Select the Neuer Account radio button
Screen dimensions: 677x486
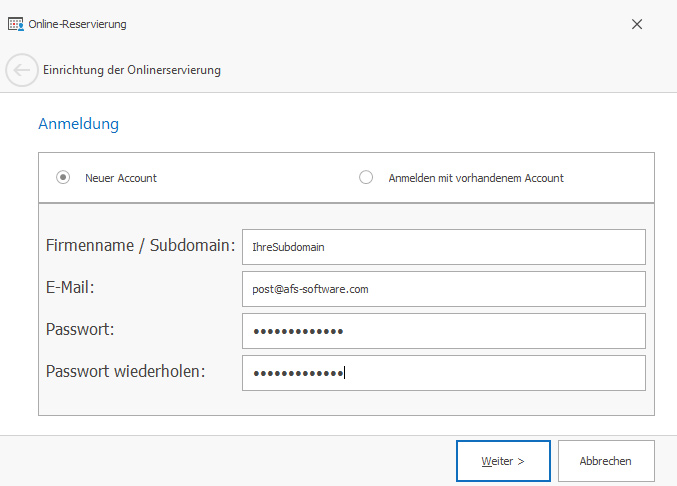[x=63, y=177]
